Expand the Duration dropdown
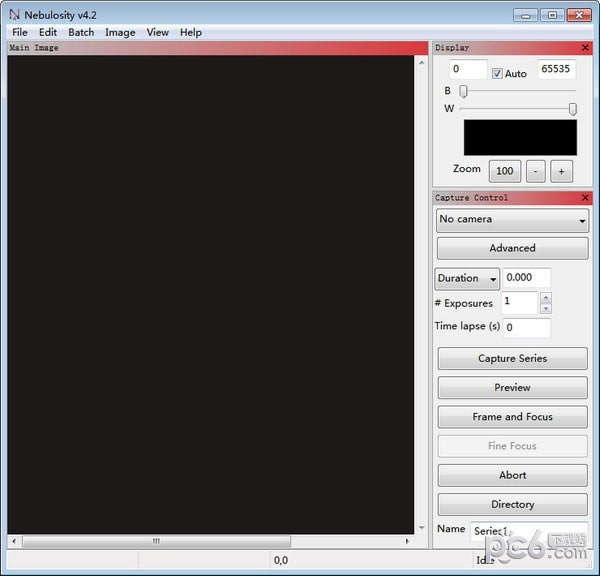 click(467, 278)
